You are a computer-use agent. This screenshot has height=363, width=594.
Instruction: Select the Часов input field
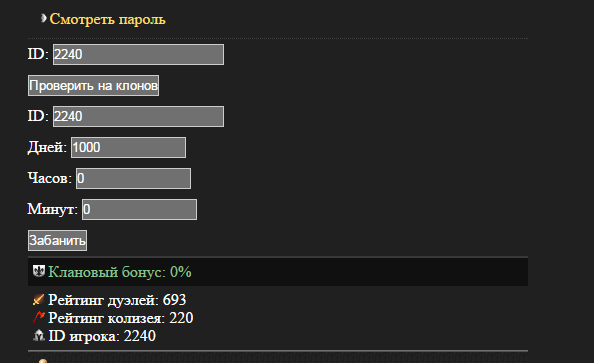[x=133, y=178]
